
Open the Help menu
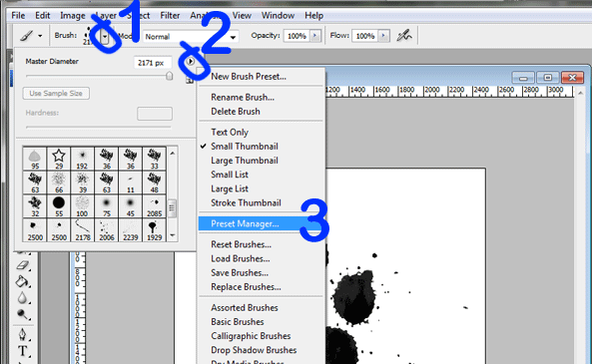[x=313, y=16]
